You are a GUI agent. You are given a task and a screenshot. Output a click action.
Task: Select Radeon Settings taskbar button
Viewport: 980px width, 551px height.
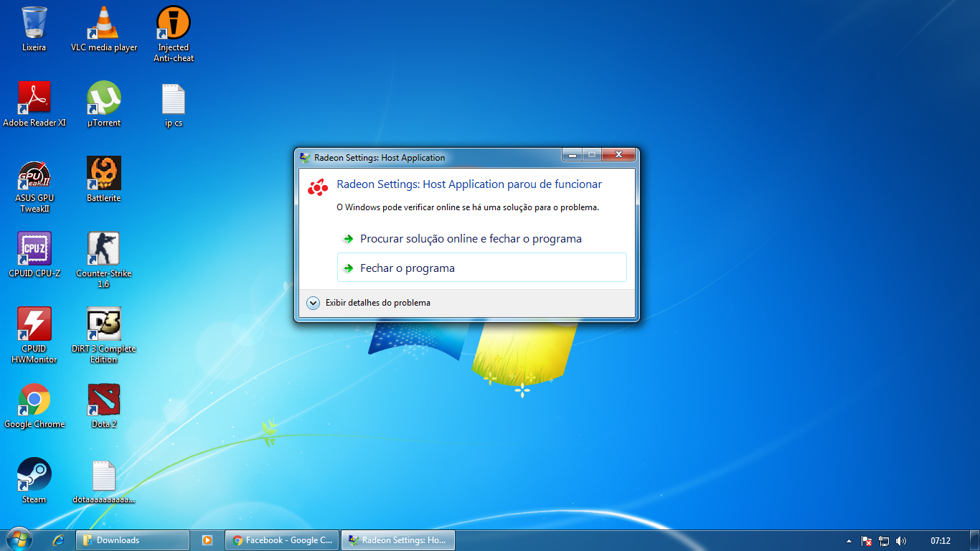[398, 540]
